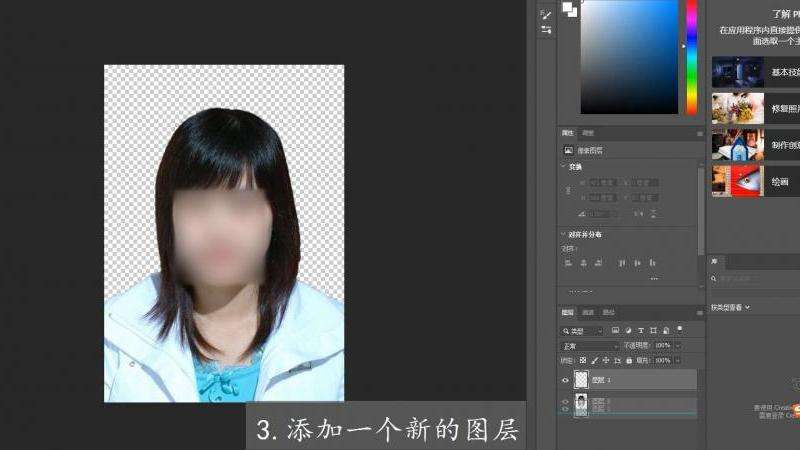Open the opacity slider dropdown arrow

point(678,346)
